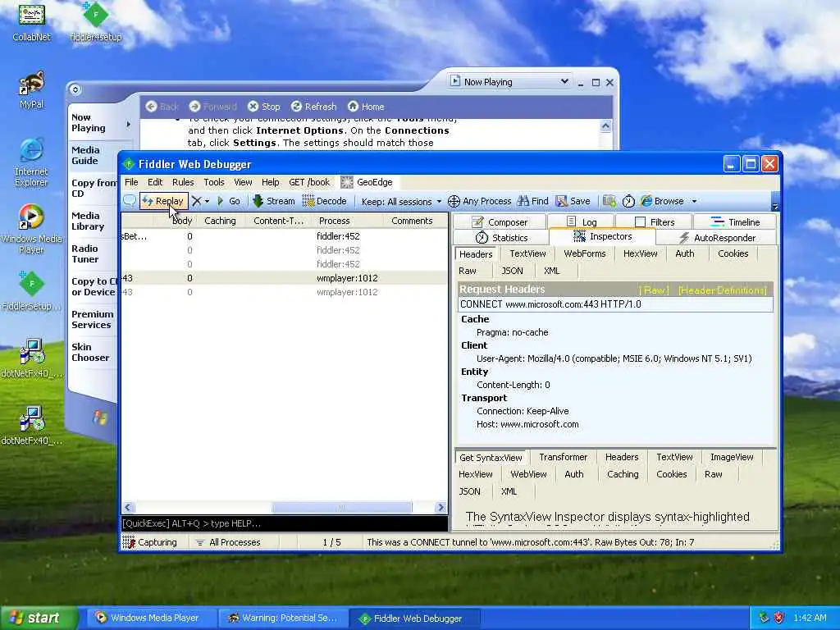Click the All Processes status bar filter
The width and height of the screenshot is (840, 630).
click(x=228, y=542)
